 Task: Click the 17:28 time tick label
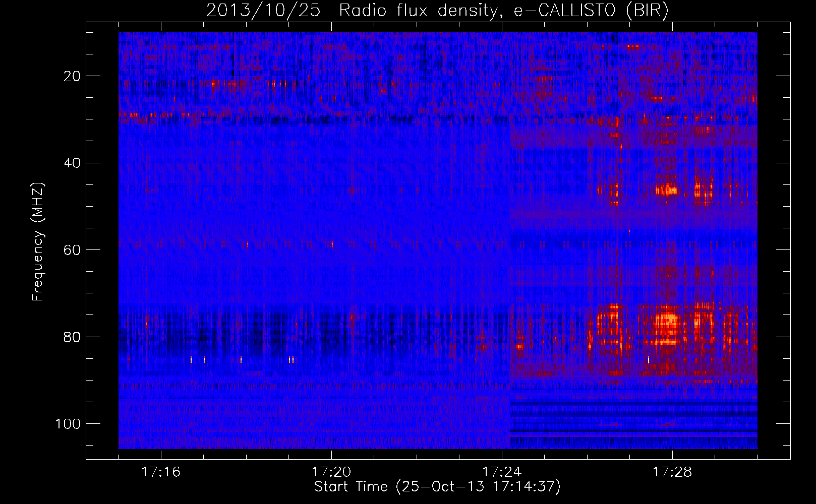click(672, 472)
